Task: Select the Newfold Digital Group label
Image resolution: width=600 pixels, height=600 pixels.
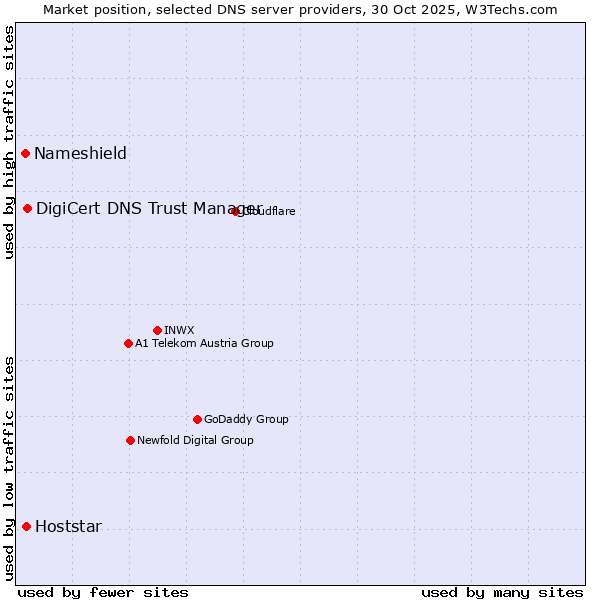Action: 195,440
